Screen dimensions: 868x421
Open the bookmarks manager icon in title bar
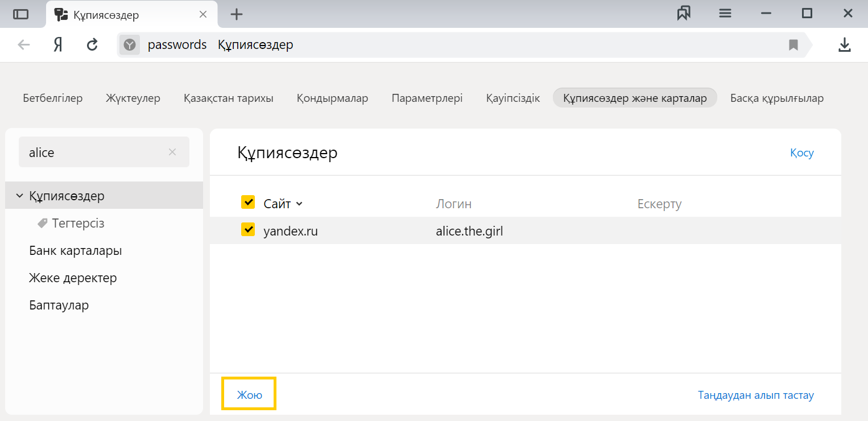[x=684, y=14]
